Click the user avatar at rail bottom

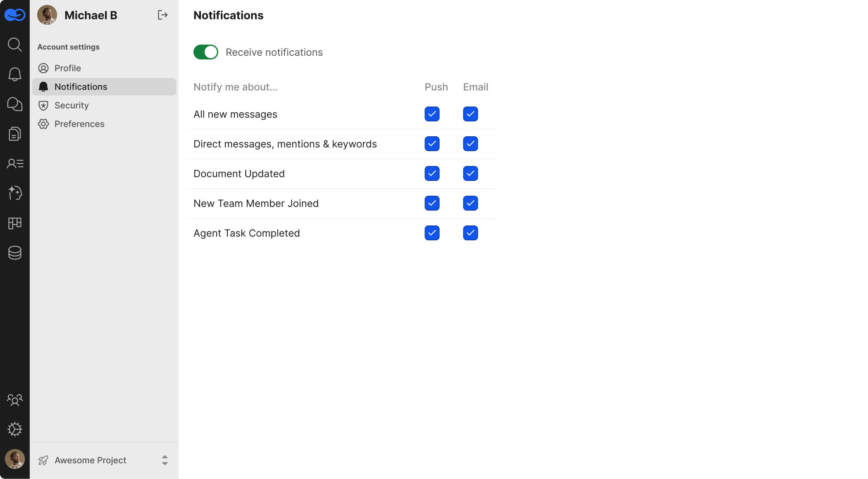coord(15,459)
